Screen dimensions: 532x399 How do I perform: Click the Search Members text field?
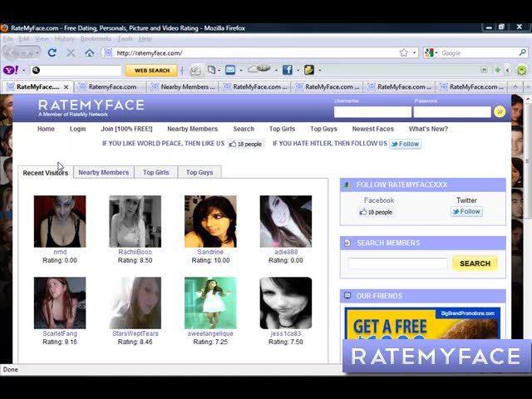397,264
